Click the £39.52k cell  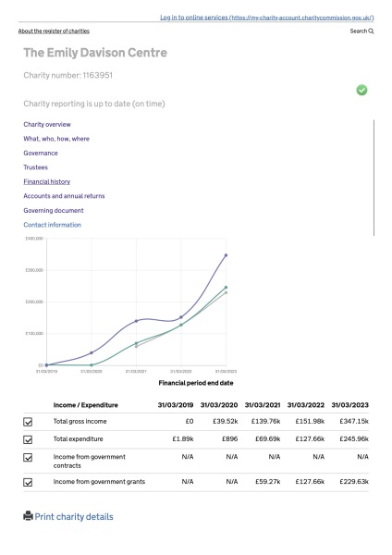(225, 421)
